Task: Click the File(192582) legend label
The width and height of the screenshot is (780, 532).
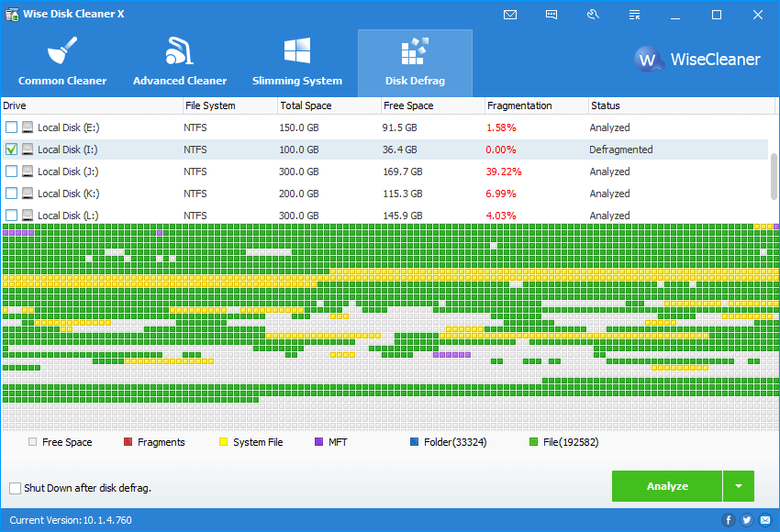Action: (571, 442)
